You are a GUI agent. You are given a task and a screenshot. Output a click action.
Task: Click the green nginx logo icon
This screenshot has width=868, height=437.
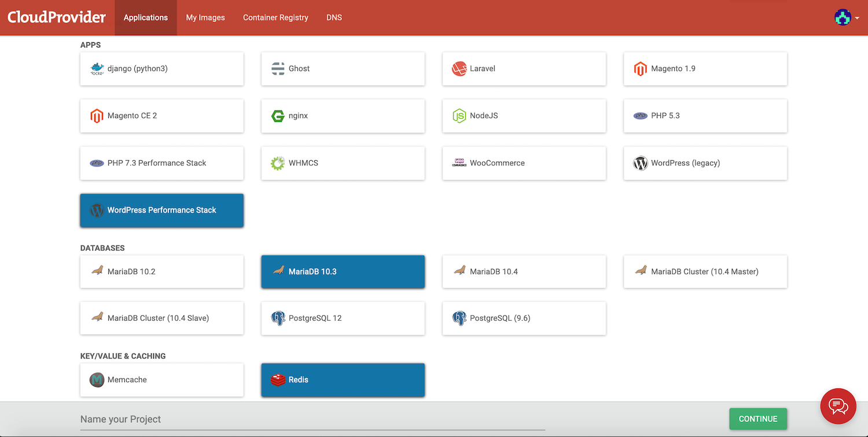point(278,116)
